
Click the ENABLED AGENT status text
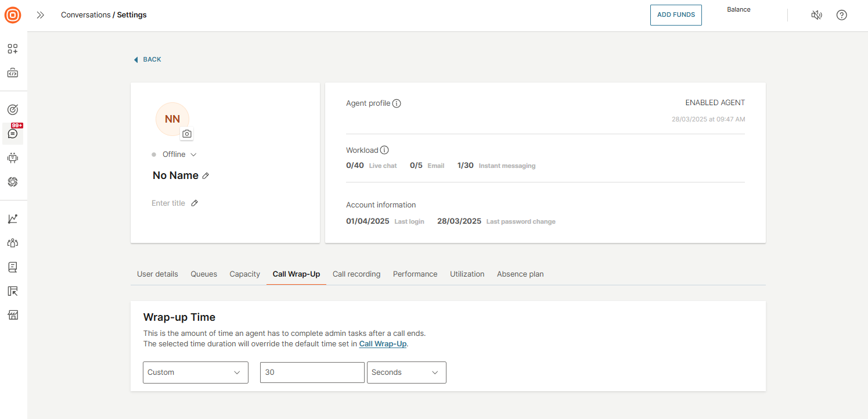point(715,103)
